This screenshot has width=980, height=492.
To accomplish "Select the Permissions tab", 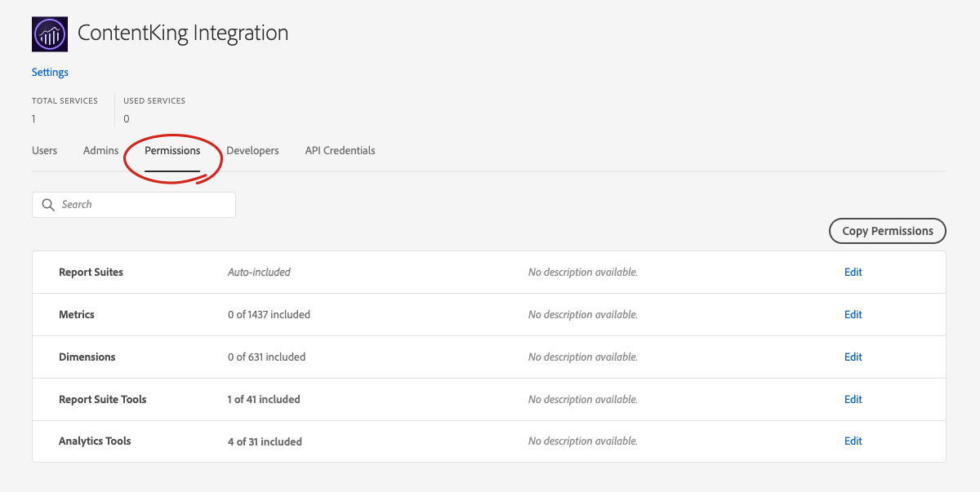I will tap(172, 150).
